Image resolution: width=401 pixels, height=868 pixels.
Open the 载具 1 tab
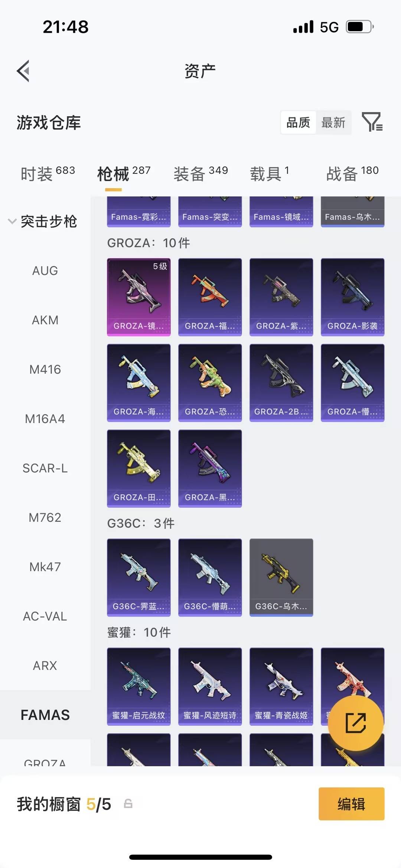269,173
